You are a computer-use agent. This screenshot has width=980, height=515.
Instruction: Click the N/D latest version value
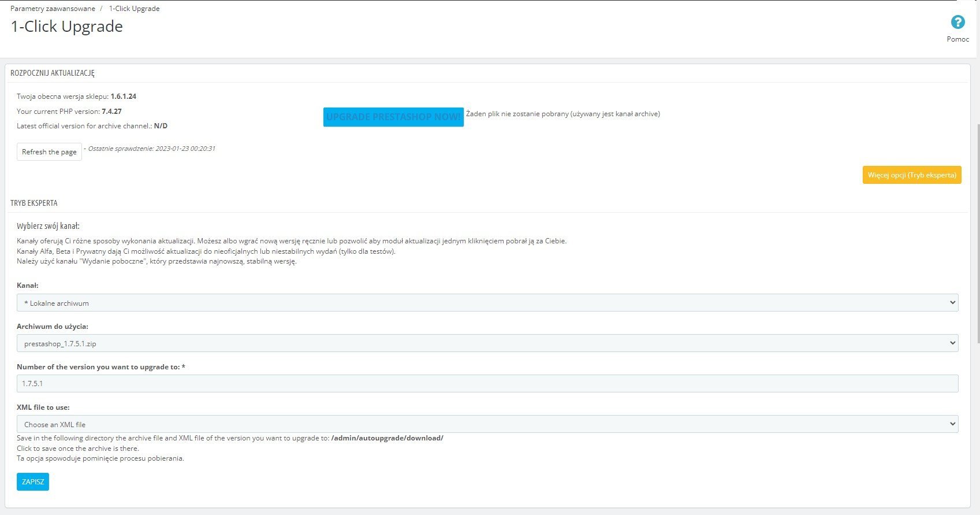161,126
